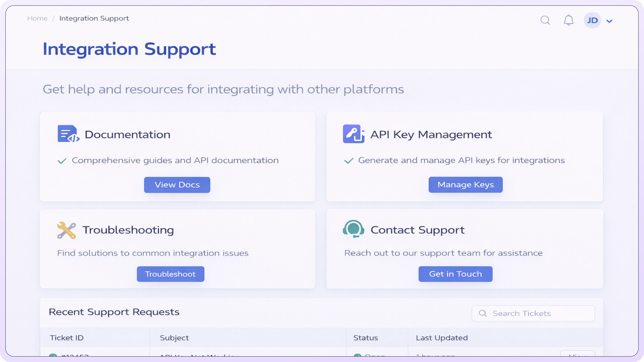Click the JD avatar icon
The image size is (644, 362).
(592, 20)
